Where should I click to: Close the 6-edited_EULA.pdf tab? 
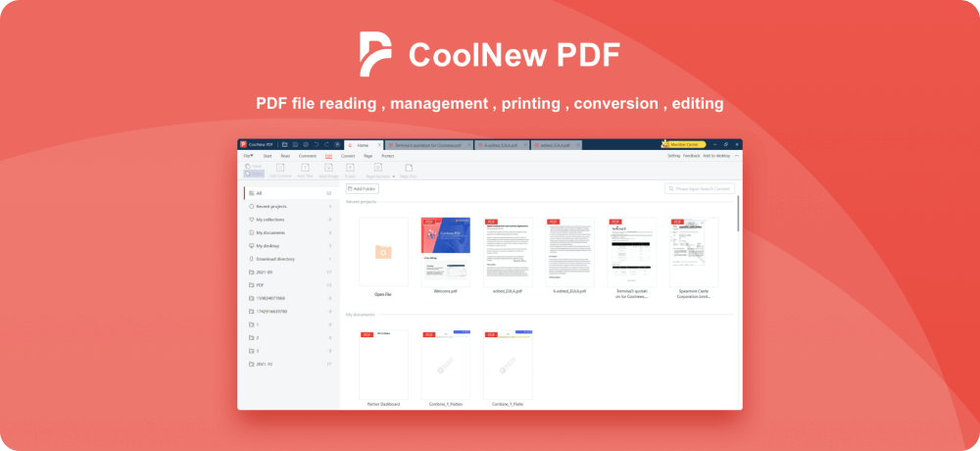[524, 145]
